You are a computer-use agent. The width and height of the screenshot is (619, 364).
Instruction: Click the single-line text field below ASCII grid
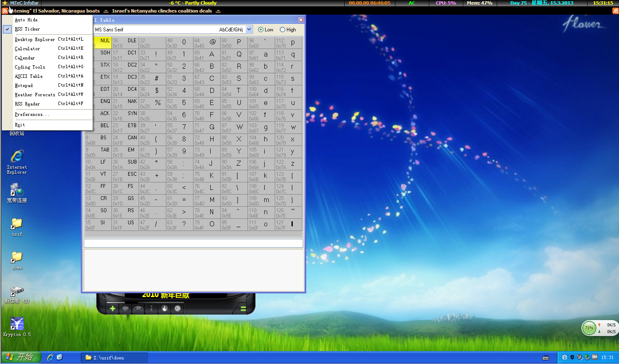point(193,244)
